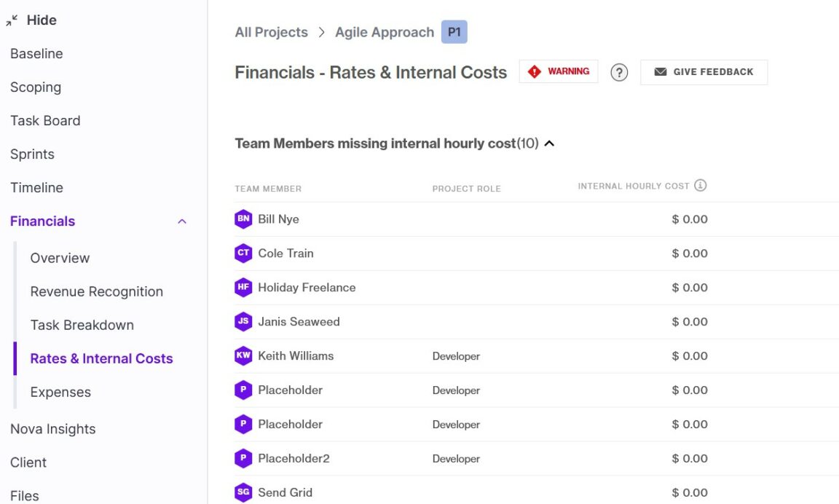Open the question mark help icon
Image resolution: width=839 pixels, height=504 pixels.
[619, 72]
